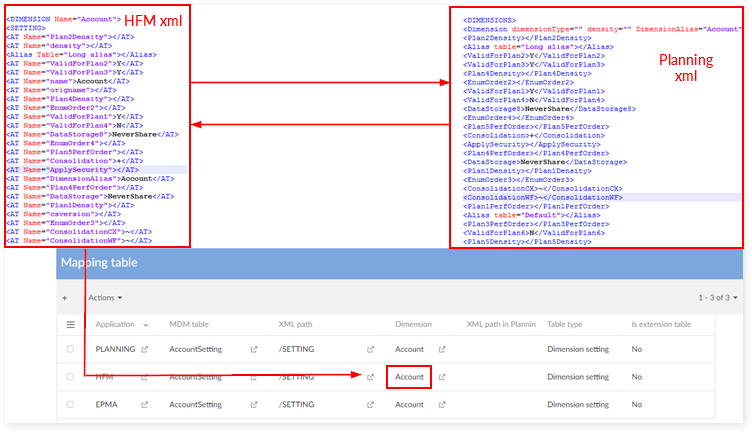Viewport: 752px width, 432px height.
Task: Click the hamburger column menu icon
Action: 70,325
